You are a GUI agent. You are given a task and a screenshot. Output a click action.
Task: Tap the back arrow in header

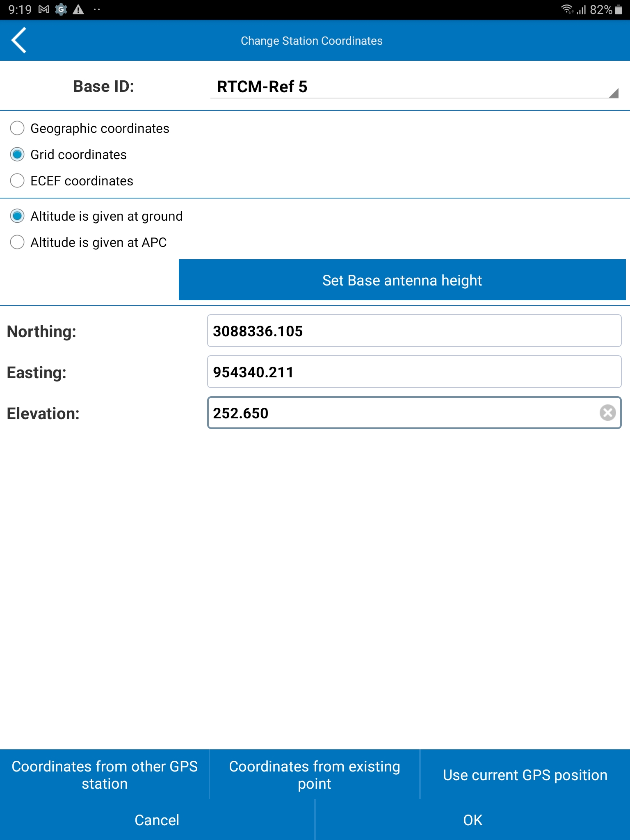[x=19, y=40]
